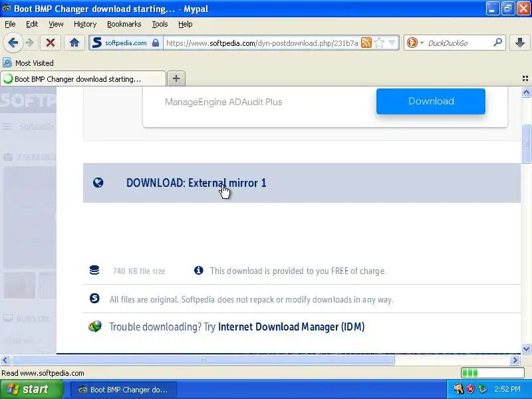Open the Tools menu
The image size is (532, 399).
[x=160, y=24]
